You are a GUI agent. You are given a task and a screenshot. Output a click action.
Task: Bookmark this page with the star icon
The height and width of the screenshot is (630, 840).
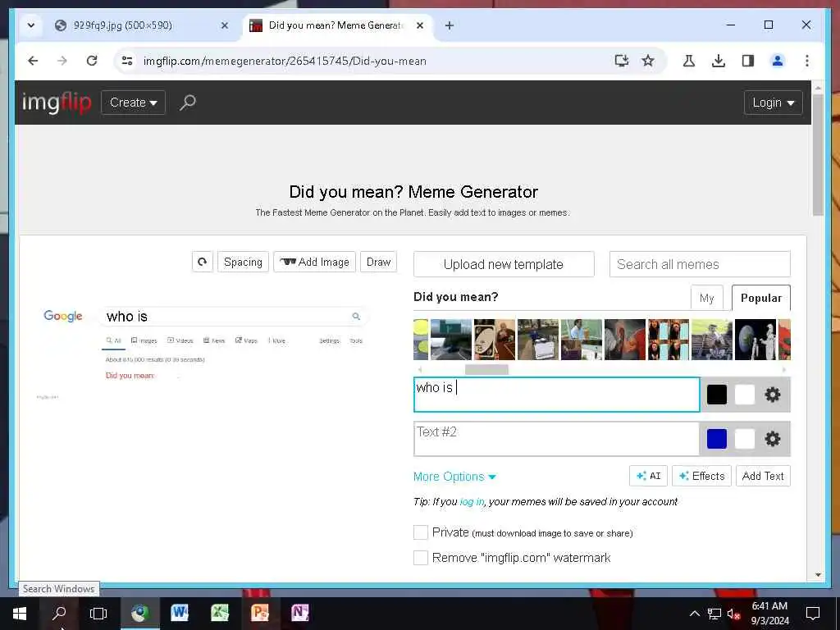[x=648, y=61]
